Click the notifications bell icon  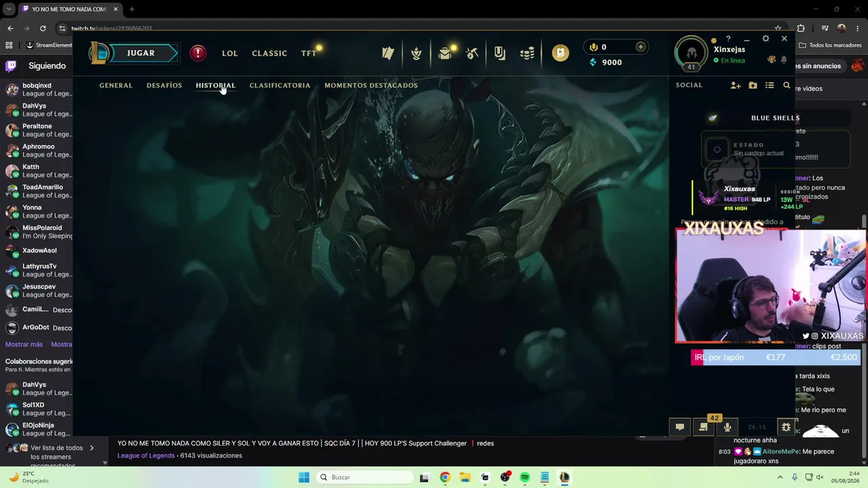784,60
